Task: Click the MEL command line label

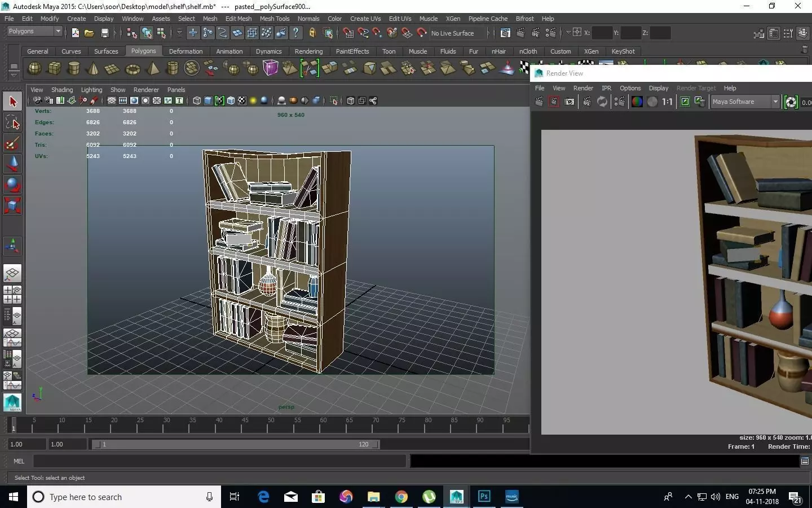Action: [x=19, y=461]
